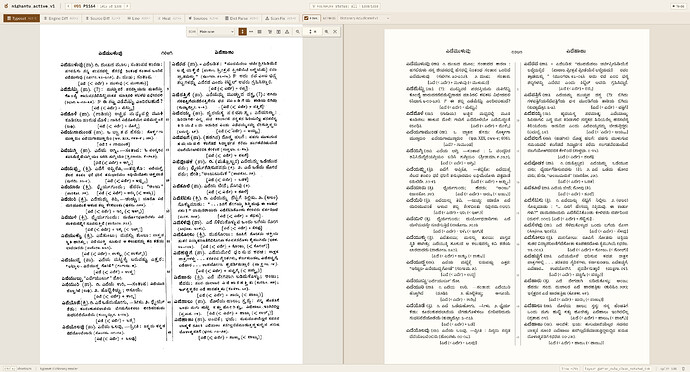The width and height of the screenshot is (690, 372).
Task: Toggle the checkbox beside the Scan Fix tab
Action: tap(306, 18)
